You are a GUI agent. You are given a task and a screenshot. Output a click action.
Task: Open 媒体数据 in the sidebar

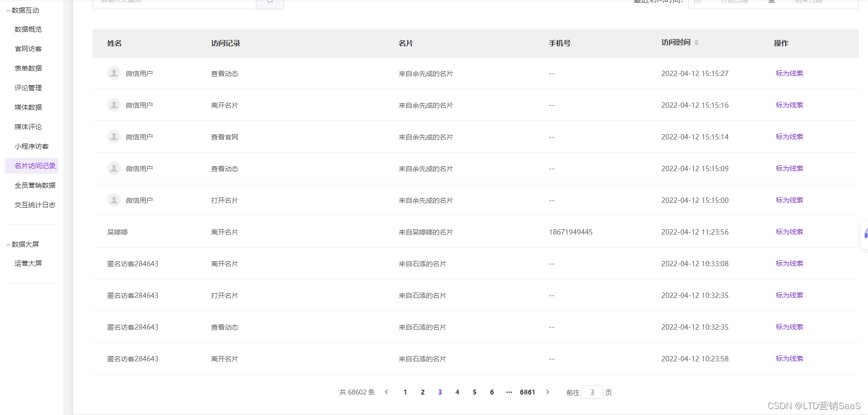[x=28, y=107]
